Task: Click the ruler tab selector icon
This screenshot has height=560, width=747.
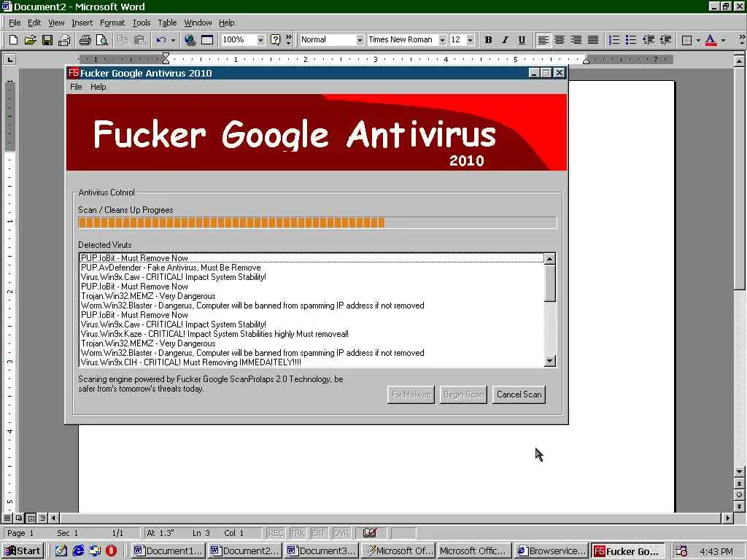Action: coord(9,59)
